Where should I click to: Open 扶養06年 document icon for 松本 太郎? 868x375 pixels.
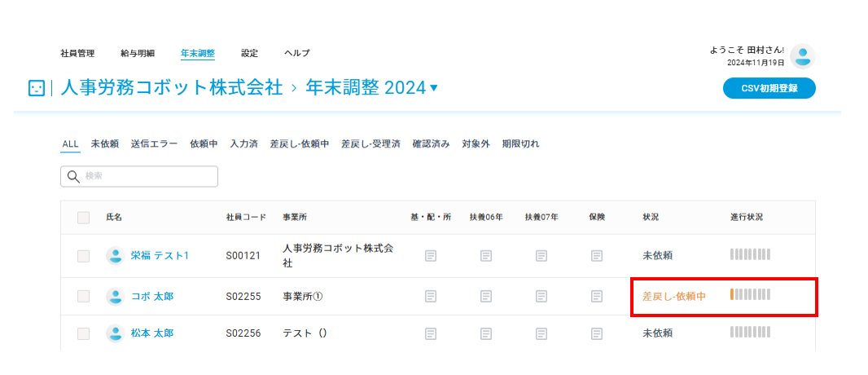coord(486,333)
